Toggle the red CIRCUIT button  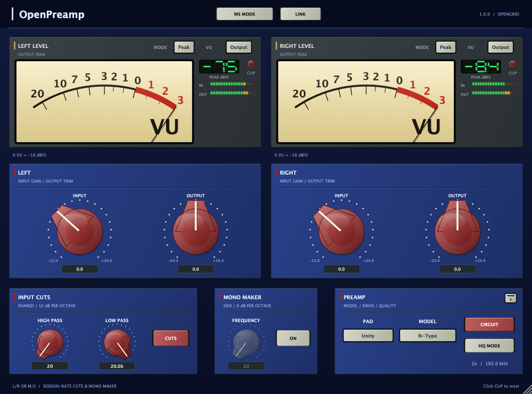pos(489,324)
